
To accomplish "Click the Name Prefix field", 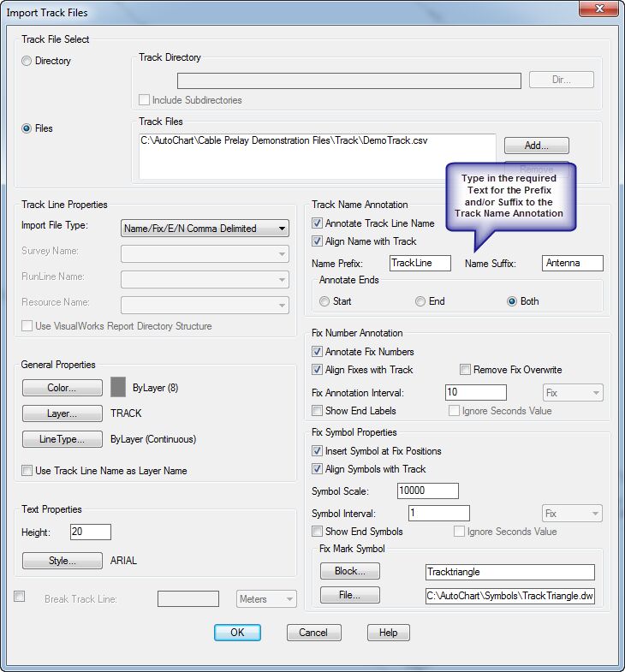I will click(420, 263).
